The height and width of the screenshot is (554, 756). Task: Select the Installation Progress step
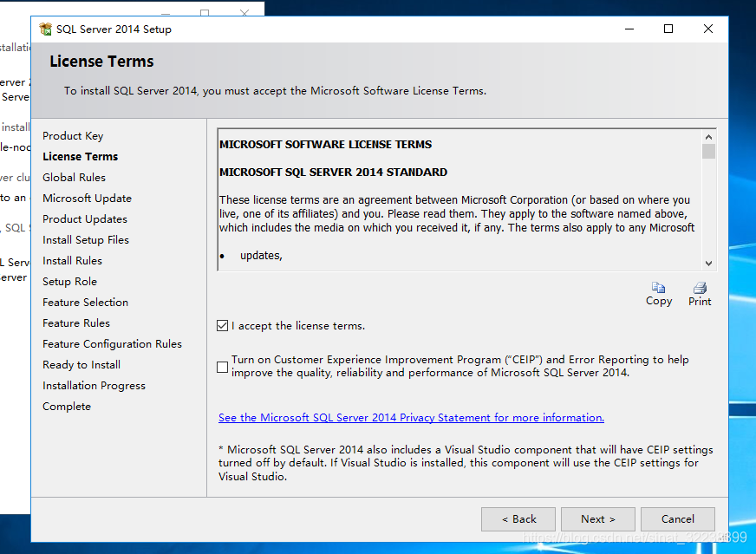point(94,386)
